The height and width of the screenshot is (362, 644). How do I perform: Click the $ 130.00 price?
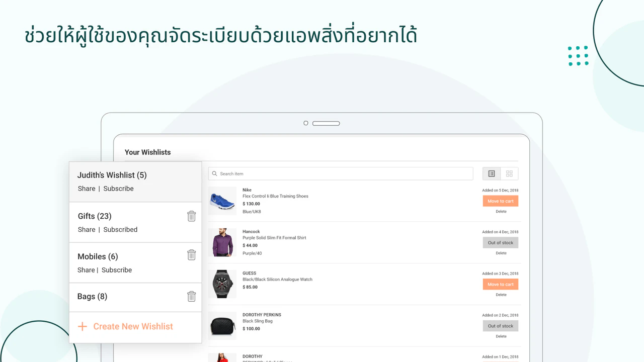point(251,204)
